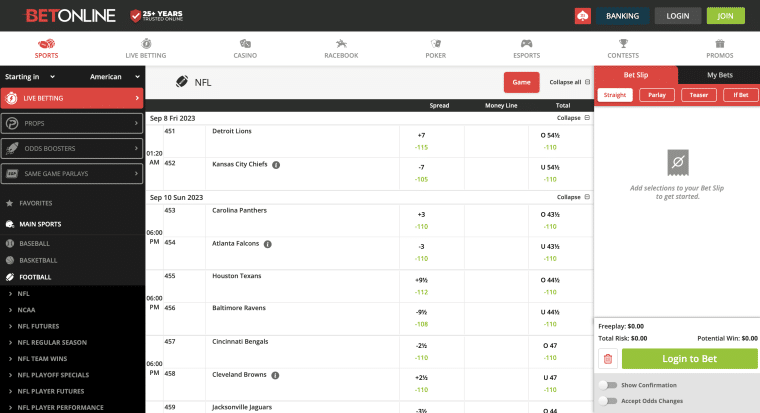
Task: Open the Props menu item
Action: pyautogui.click(x=72, y=123)
